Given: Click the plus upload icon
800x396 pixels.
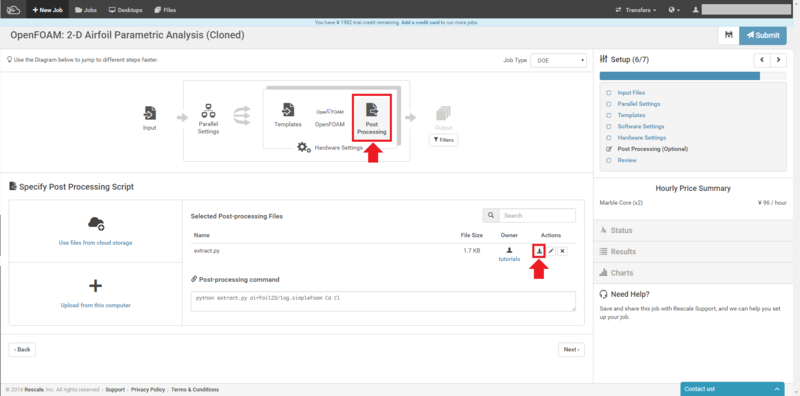Looking at the screenshot, I should point(95,286).
